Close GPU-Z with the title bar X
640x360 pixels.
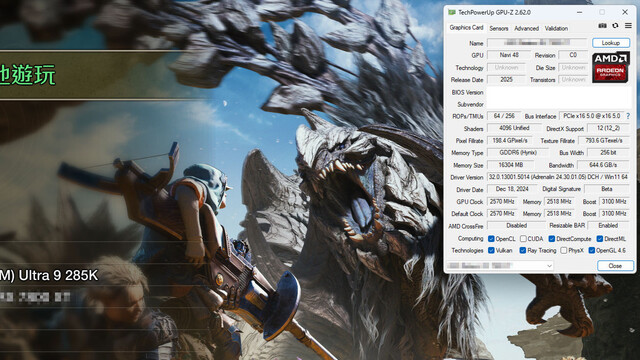click(625, 12)
